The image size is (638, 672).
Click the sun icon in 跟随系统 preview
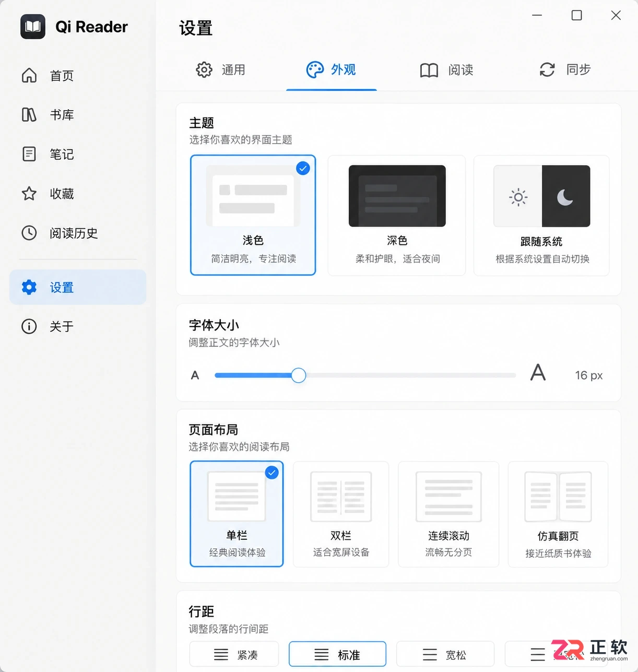click(518, 197)
